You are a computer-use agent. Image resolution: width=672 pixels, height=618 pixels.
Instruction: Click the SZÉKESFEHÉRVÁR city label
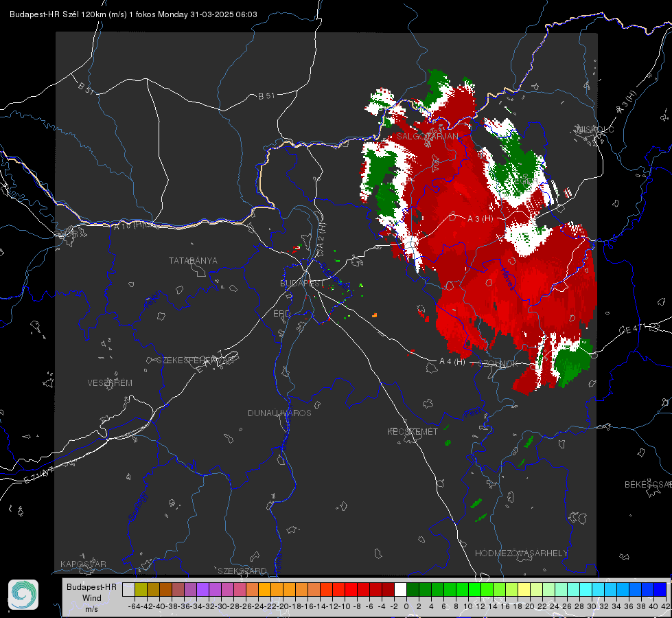[195, 360]
